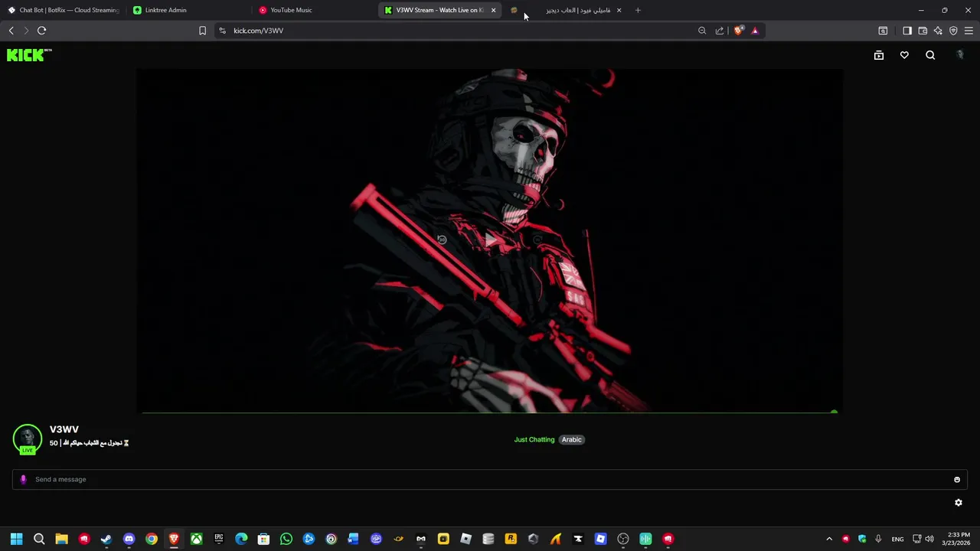Open the Kick browse videos icon

click(x=879, y=55)
